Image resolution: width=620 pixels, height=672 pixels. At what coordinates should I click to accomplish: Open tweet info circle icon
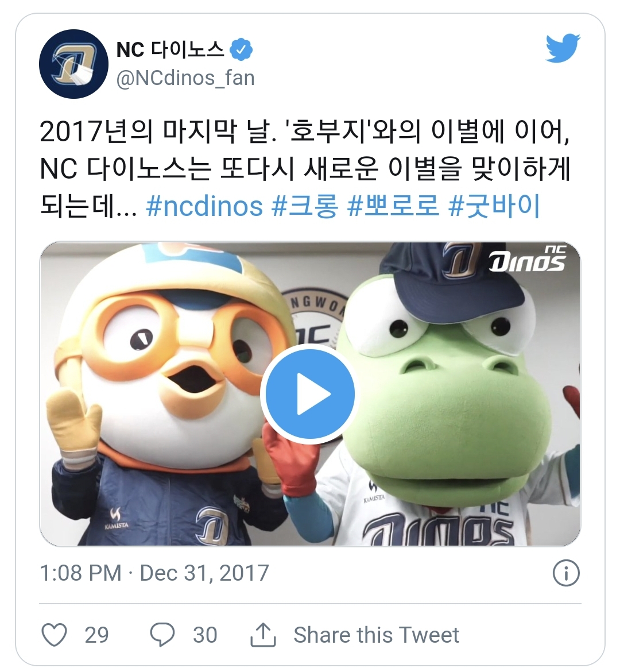pyautogui.click(x=566, y=573)
